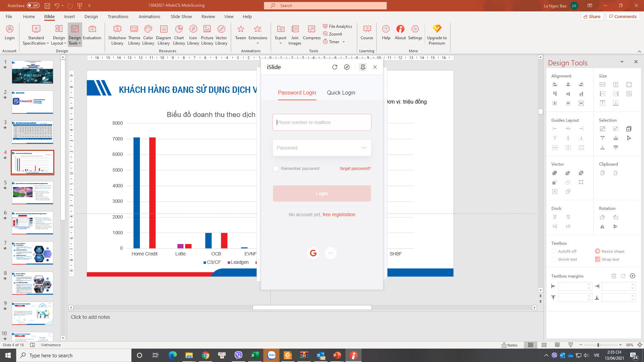Click the iSlide ribbon Login icon

10,33
